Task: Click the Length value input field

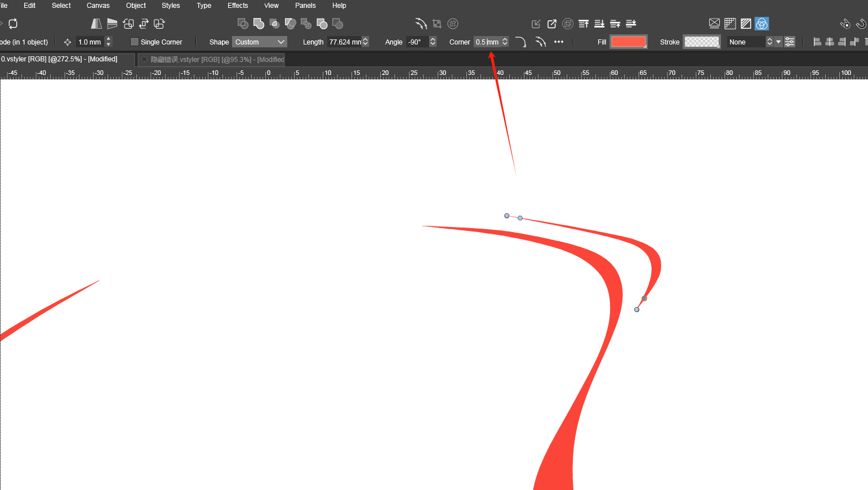Action: click(x=344, y=42)
